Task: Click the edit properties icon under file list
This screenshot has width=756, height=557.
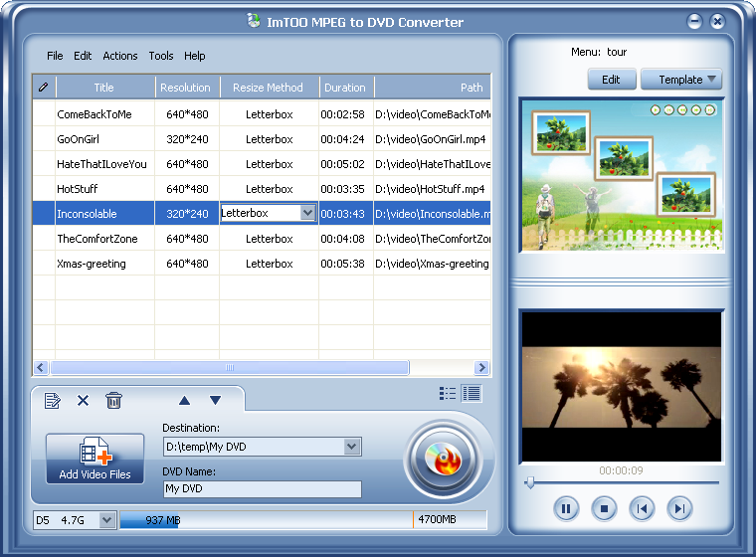Action: (52, 401)
